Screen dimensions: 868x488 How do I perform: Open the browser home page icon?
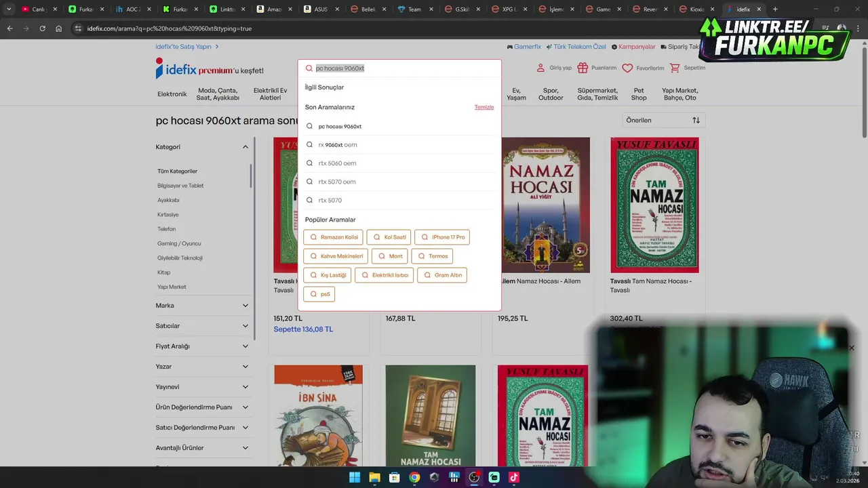[58, 28]
